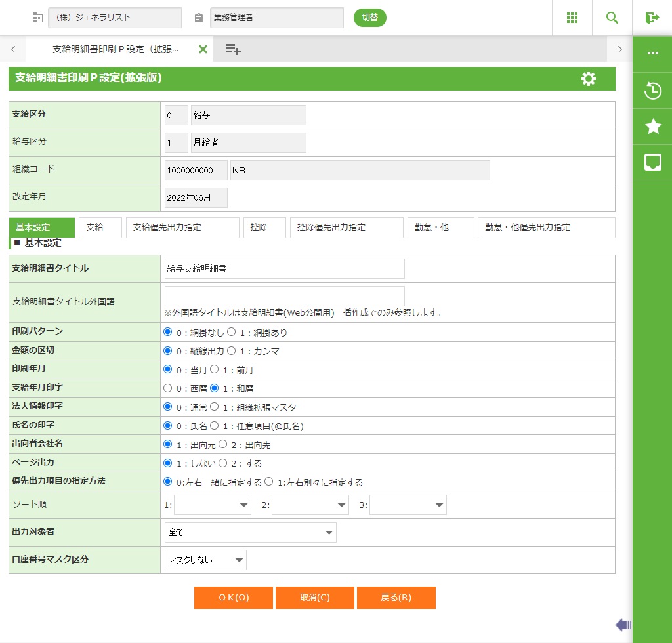
Task: Select the 1：網掛あり radio option
Action: pos(232,333)
